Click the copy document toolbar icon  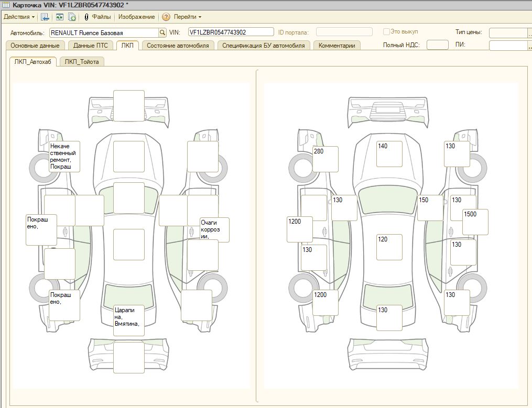(x=72, y=17)
